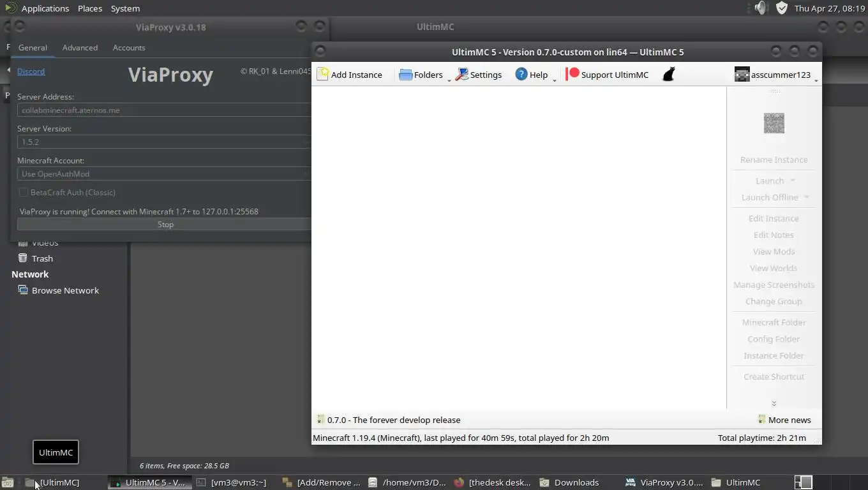Click the shield icon in top panel
The width and height of the screenshot is (868, 490).
pos(782,8)
